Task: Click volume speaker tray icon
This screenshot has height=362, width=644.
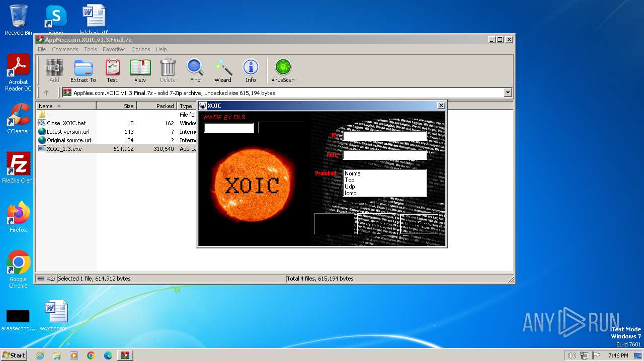Action: [x=572, y=355]
